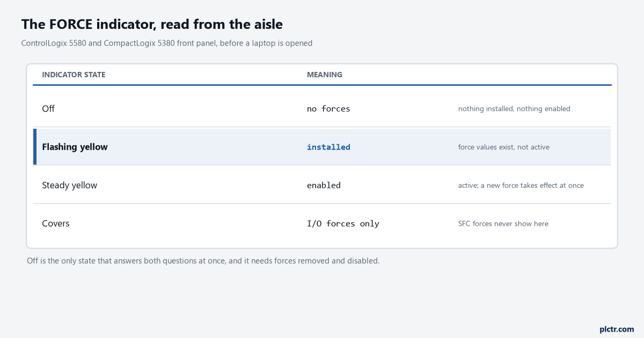Image resolution: width=644 pixels, height=338 pixels.
Task: Click the blue header underline of the table
Action: coord(322,85)
